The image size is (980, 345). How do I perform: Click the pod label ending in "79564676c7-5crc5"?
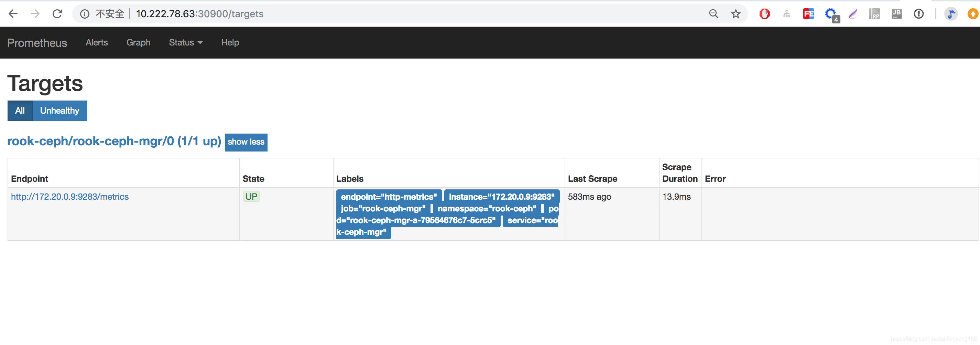[418, 220]
